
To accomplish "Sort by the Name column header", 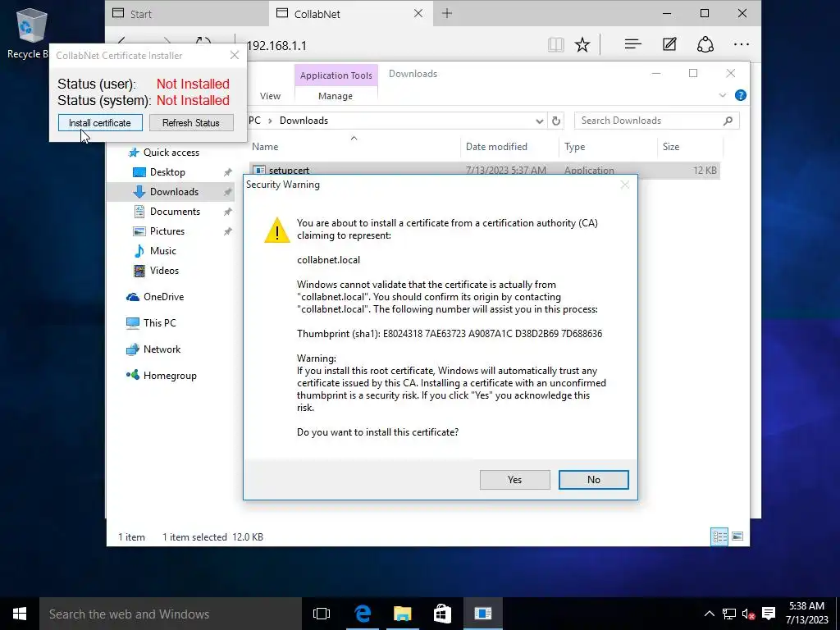I will (354, 147).
